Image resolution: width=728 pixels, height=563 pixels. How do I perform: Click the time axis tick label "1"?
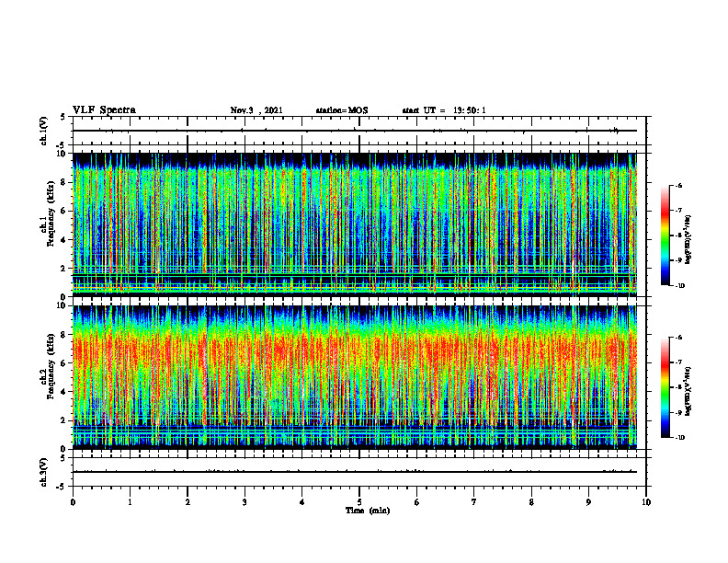point(130,502)
